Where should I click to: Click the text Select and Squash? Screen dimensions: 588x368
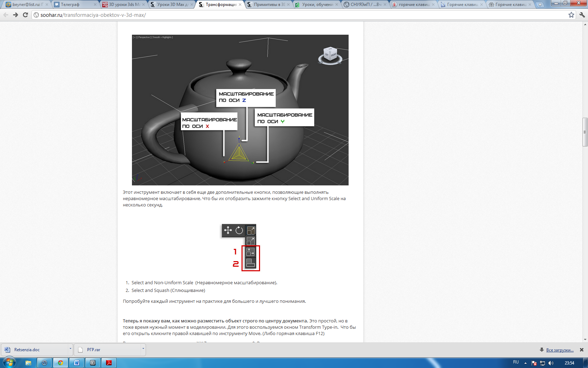(150, 290)
